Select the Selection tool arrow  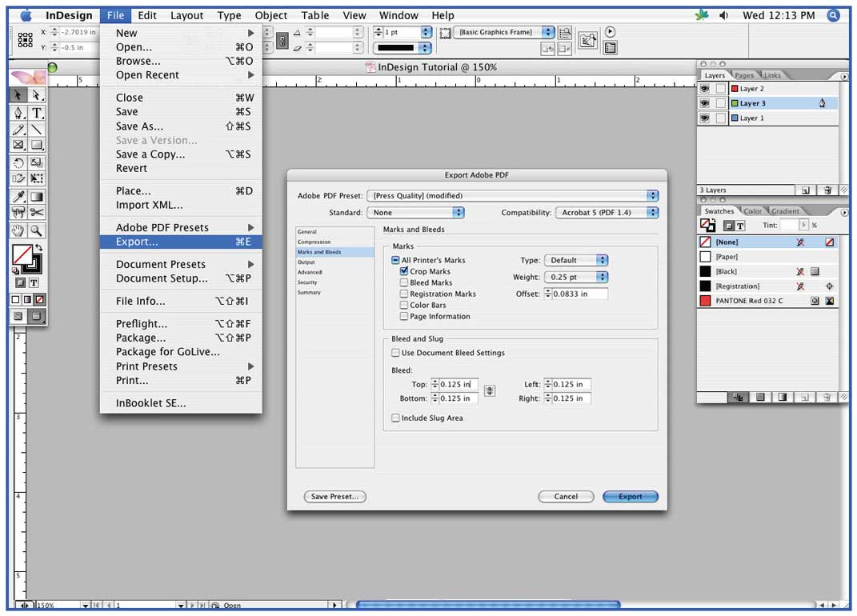coord(18,95)
